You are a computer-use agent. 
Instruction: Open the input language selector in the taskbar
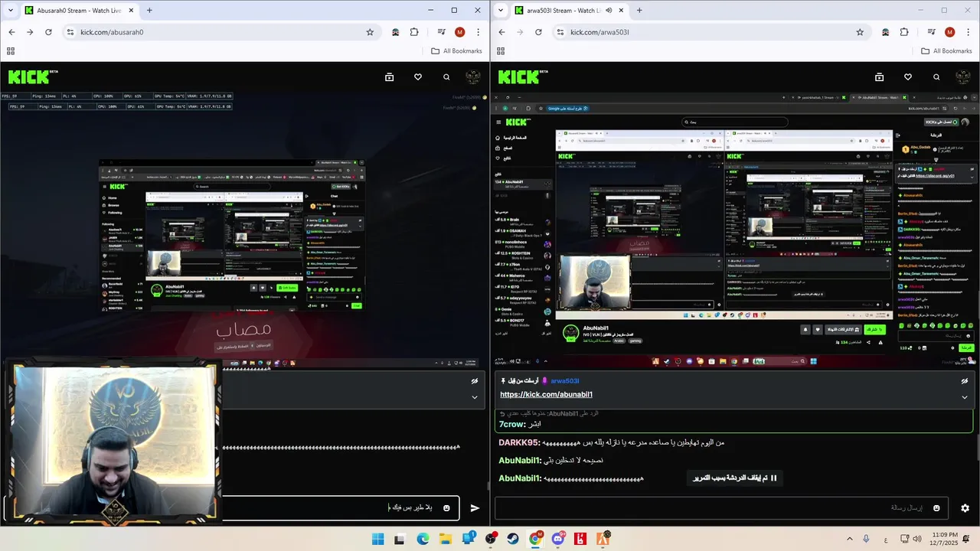point(886,539)
